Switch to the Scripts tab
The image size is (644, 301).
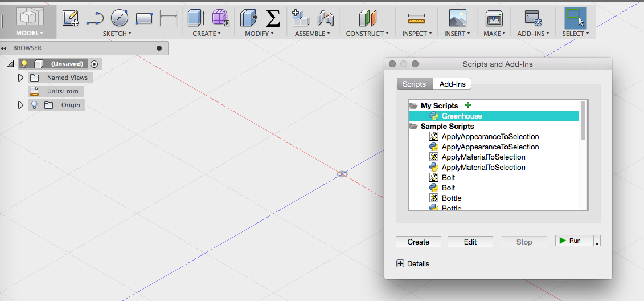414,84
